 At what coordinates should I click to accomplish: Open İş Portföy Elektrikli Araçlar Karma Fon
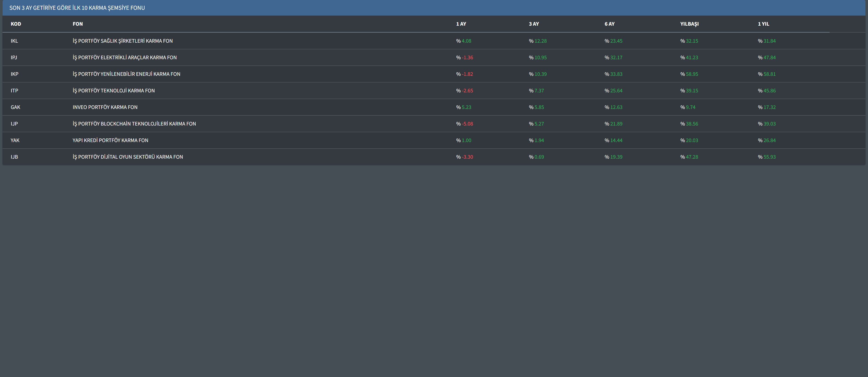pyautogui.click(x=124, y=57)
